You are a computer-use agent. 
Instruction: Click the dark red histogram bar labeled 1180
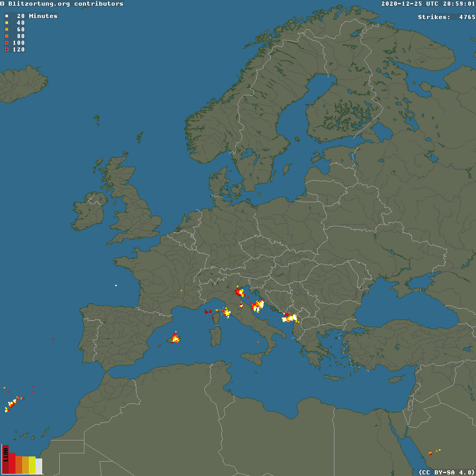[x=5, y=459]
